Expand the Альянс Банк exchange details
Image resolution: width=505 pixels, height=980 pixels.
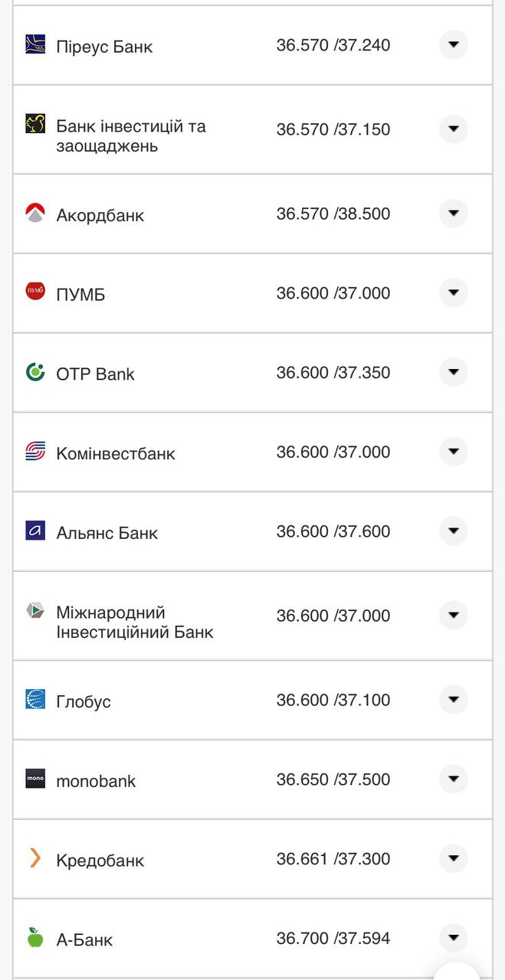[454, 531]
